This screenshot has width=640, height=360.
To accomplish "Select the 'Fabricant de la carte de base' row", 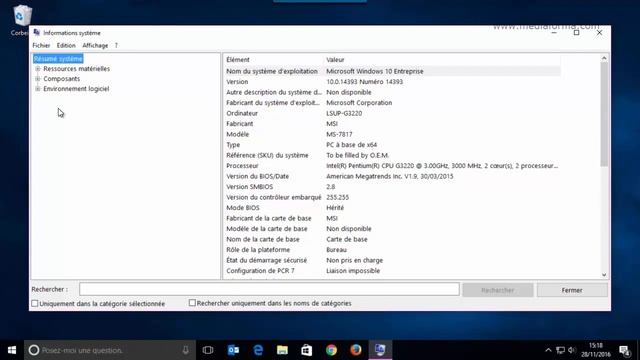I will 392,218.
